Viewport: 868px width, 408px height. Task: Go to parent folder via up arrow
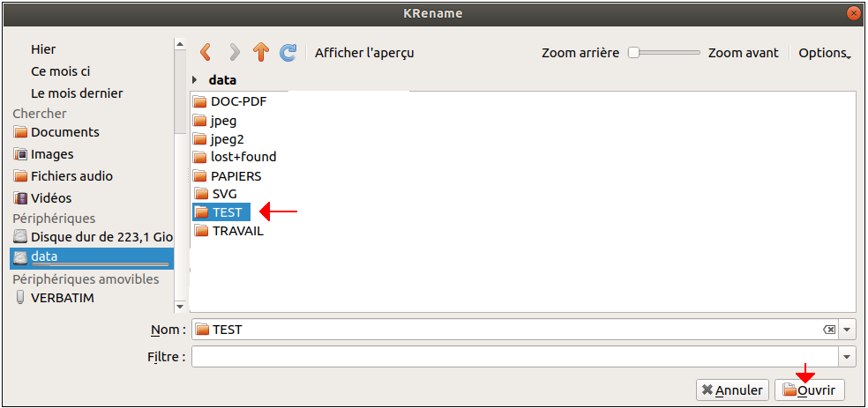(x=261, y=53)
